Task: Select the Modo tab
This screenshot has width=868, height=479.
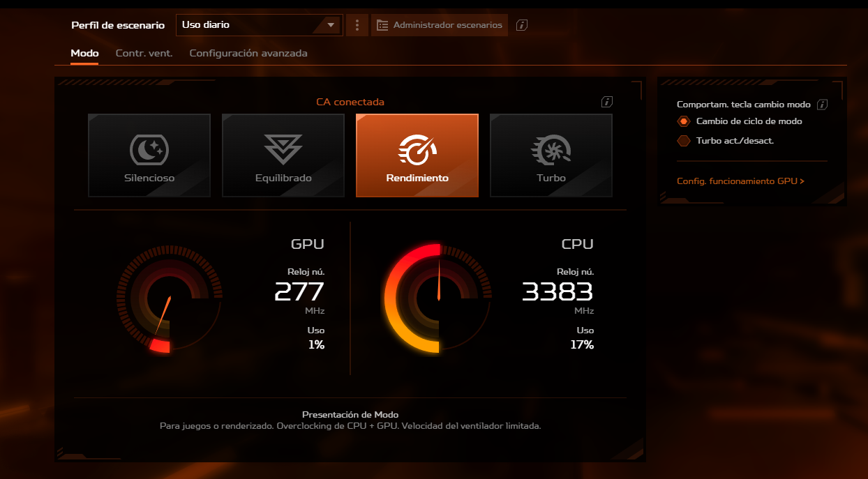Action: [x=84, y=53]
